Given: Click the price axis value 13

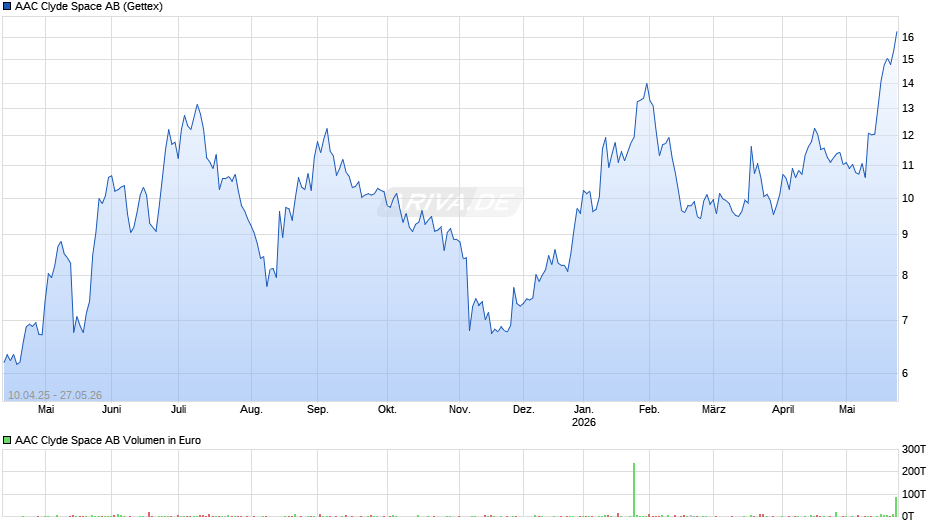Looking at the screenshot, I should pyautogui.click(x=908, y=109).
